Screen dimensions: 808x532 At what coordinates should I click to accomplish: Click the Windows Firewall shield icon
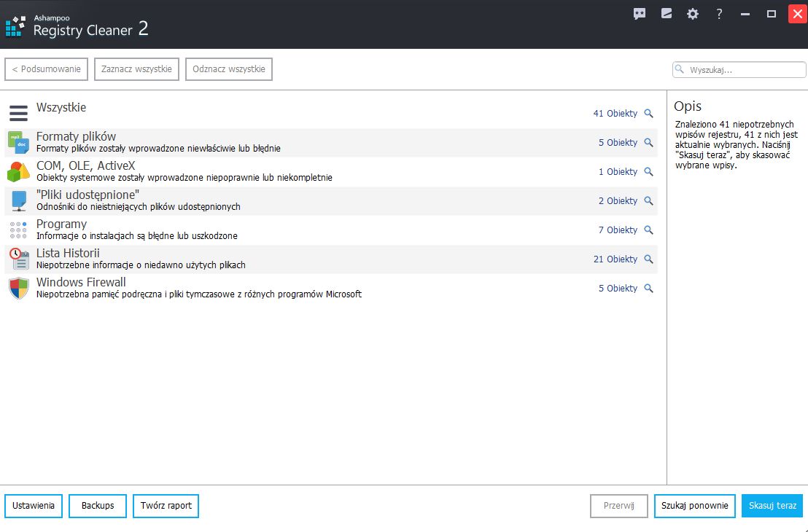(x=18, y=288)
